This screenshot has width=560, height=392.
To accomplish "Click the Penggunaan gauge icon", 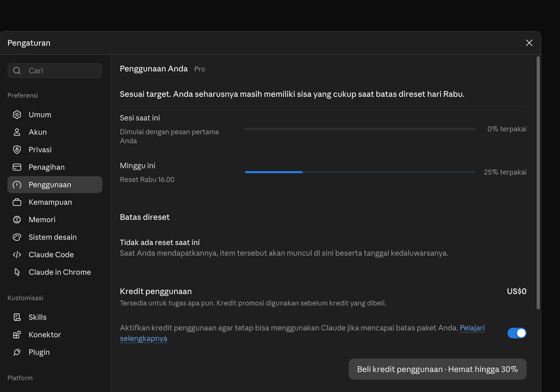I will (17, 185).
